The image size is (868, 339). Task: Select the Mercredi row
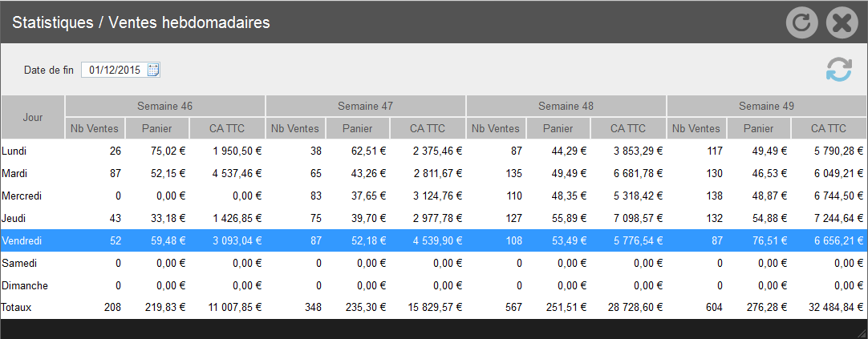click(434, 196)
